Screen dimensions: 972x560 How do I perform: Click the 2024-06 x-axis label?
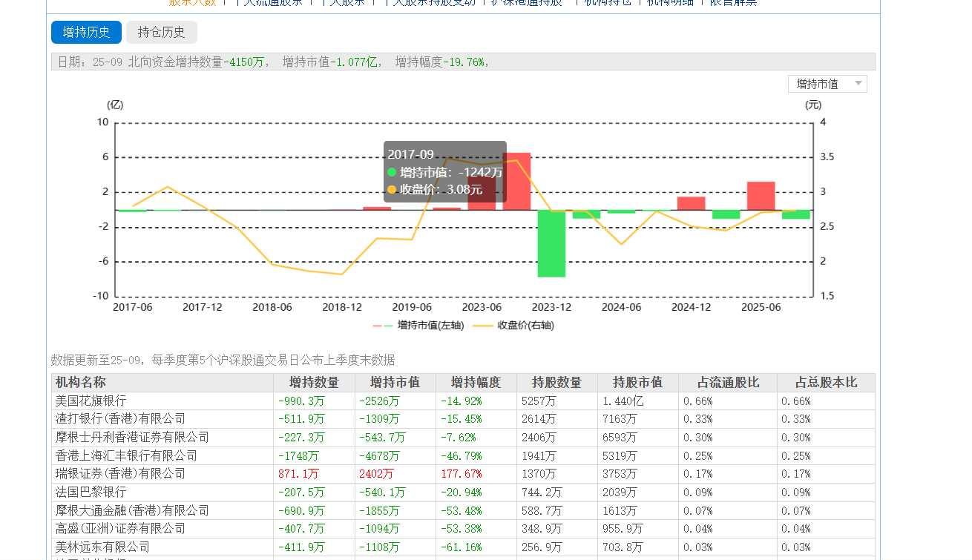coord(621,307)
